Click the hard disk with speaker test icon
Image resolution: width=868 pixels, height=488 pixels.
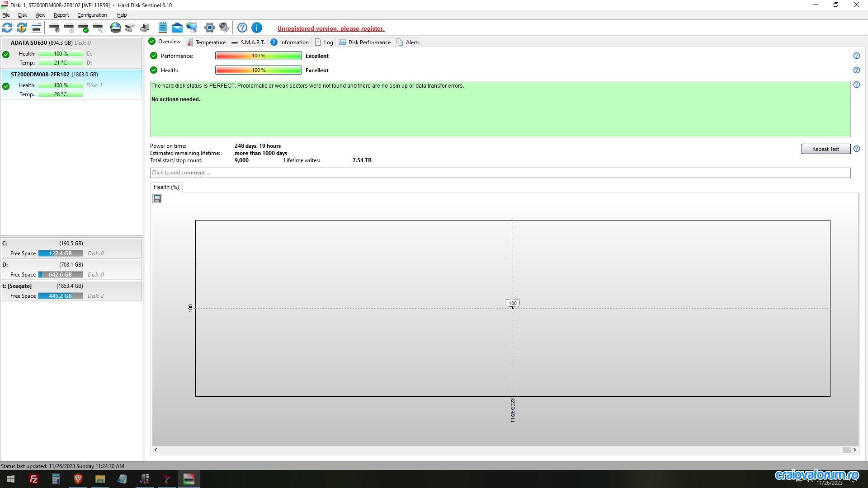(x=54, y=28)
